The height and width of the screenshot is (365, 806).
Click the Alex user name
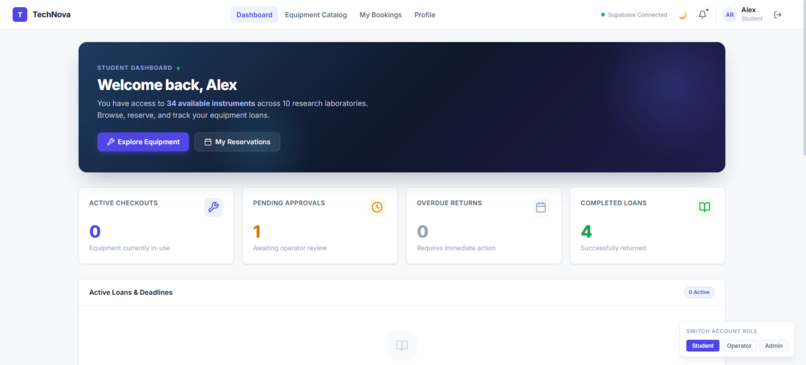tap(748, 10)
